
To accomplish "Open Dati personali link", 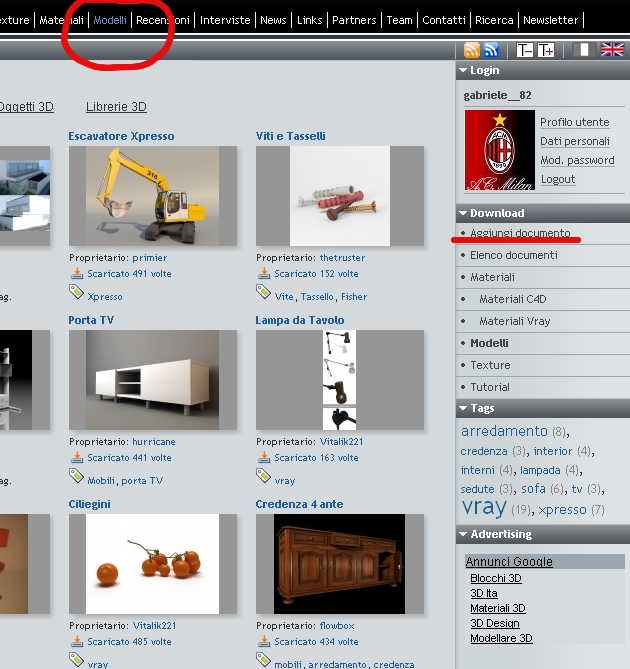I will point(575,141).
